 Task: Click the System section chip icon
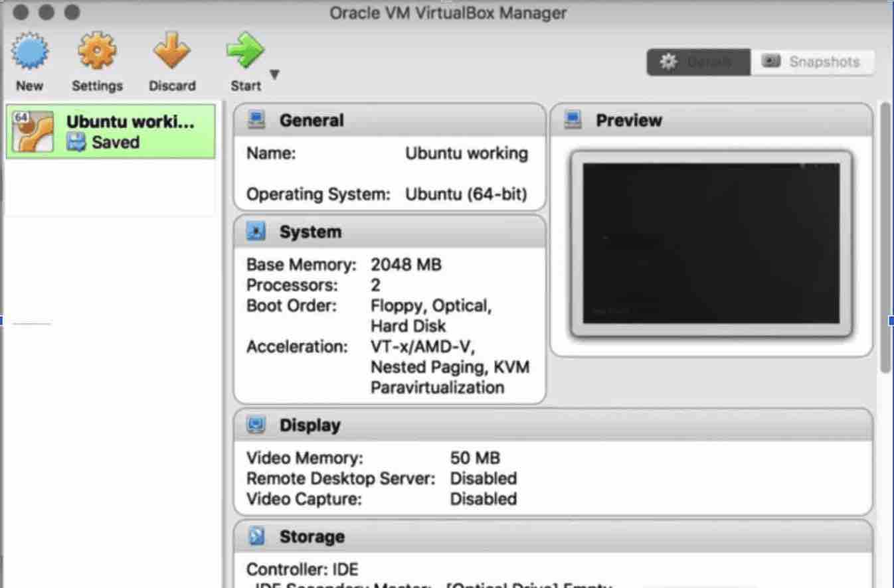click(x=256, y=232)
